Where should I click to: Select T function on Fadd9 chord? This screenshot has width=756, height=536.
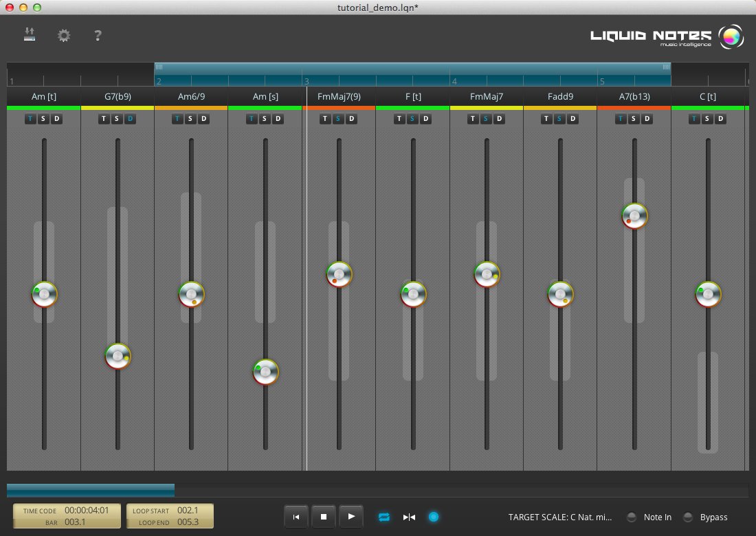point(546,119)
